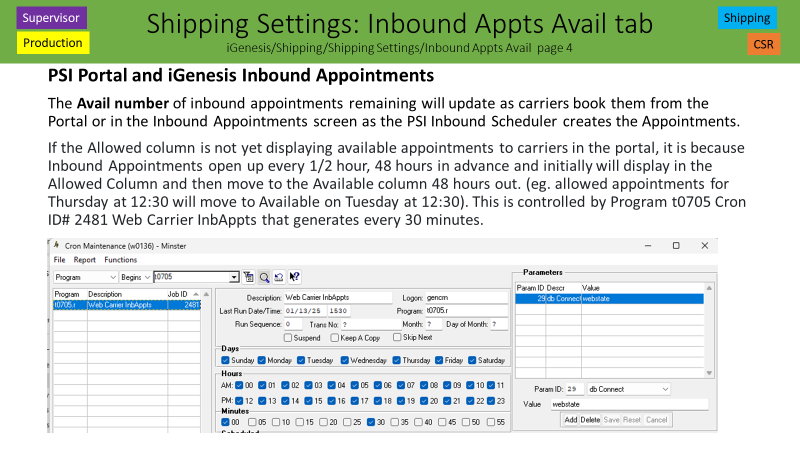Uncheck the minute 30 checkbox
The width and height of the screenshot is (800, 450).
coord(371,422)
